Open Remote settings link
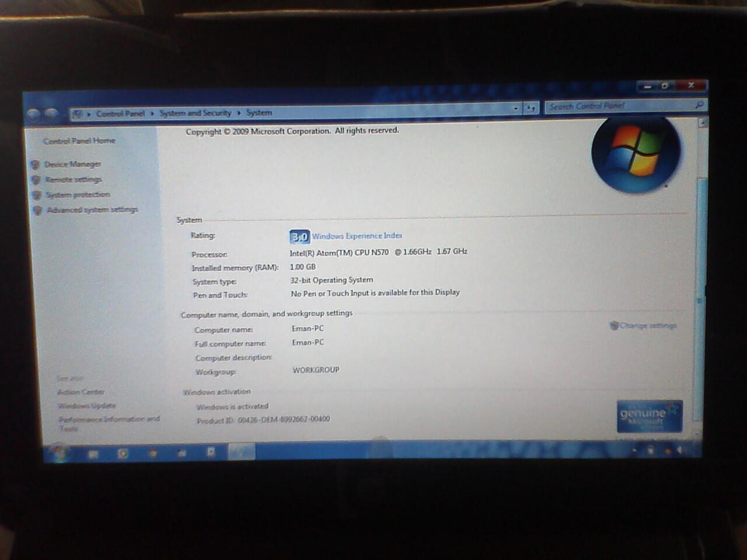 (74, 179)
